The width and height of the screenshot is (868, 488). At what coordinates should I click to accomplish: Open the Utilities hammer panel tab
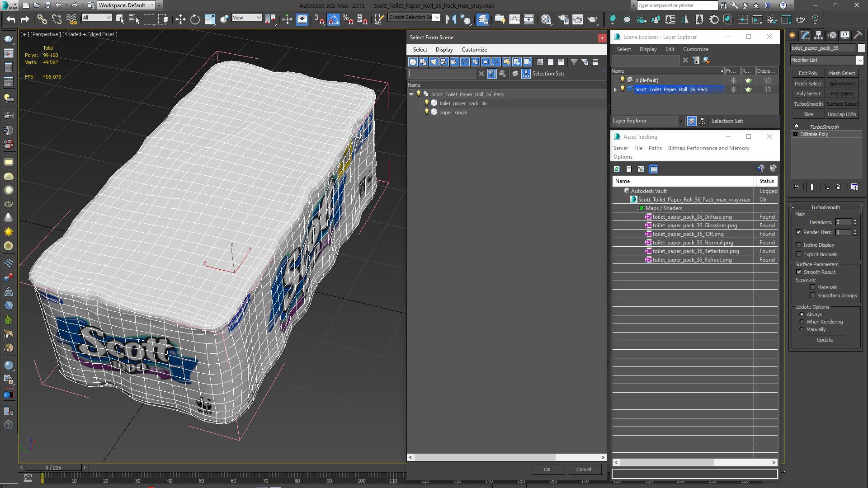pyautogui.click(x=858, y=35)
